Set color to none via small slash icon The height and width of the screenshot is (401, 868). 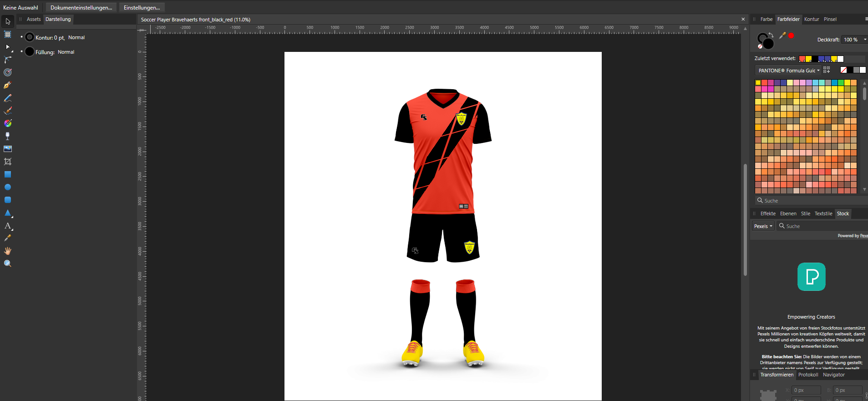point(760,46)
